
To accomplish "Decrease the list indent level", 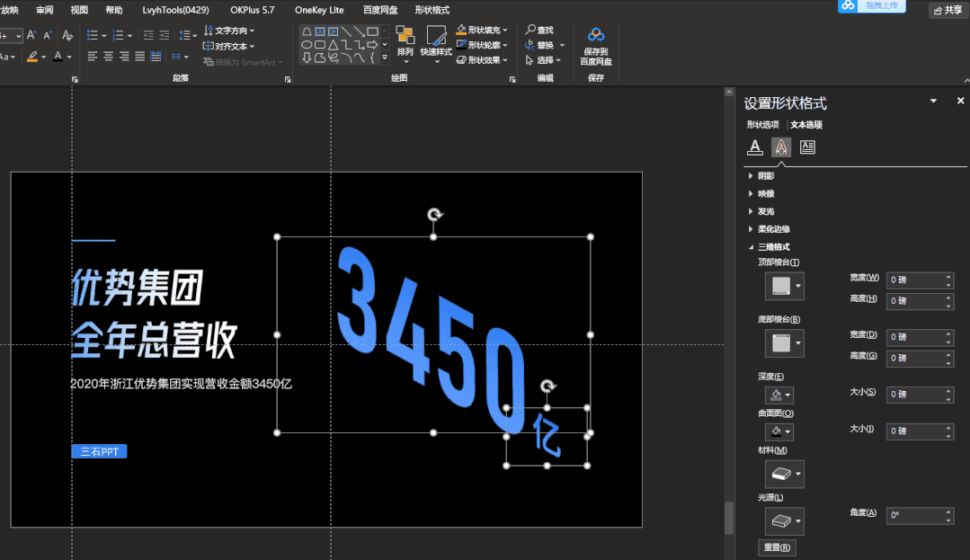I will pyautogui.click(x=148, y=35).
